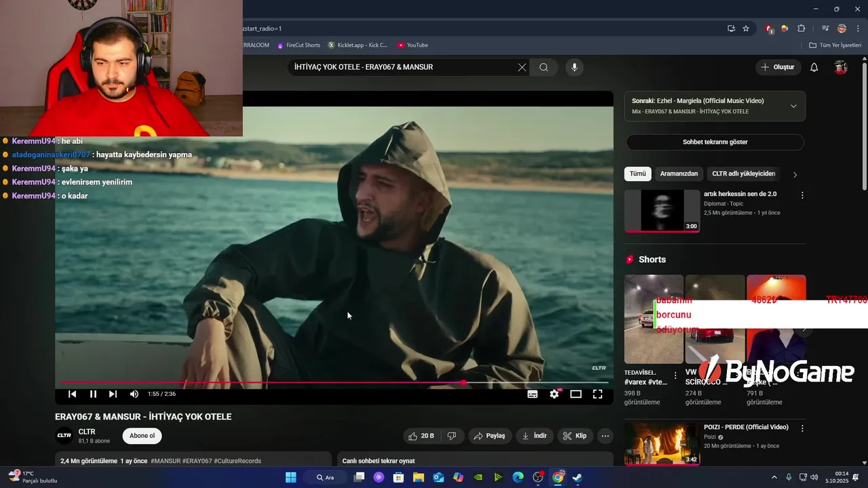The height and width of the screenshot is (488, 868).
Task: Open media controls icon in Chrome toolbar
Action: coord(825,28)
